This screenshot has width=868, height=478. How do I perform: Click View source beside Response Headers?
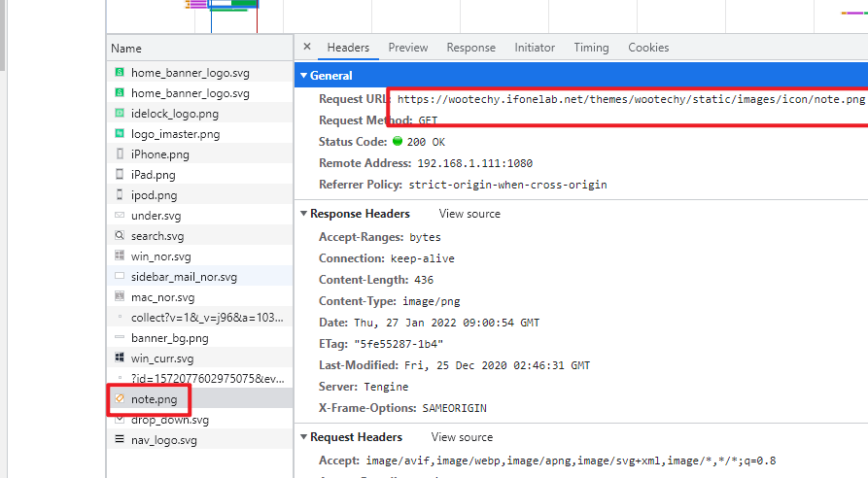[x=469, y=214]
